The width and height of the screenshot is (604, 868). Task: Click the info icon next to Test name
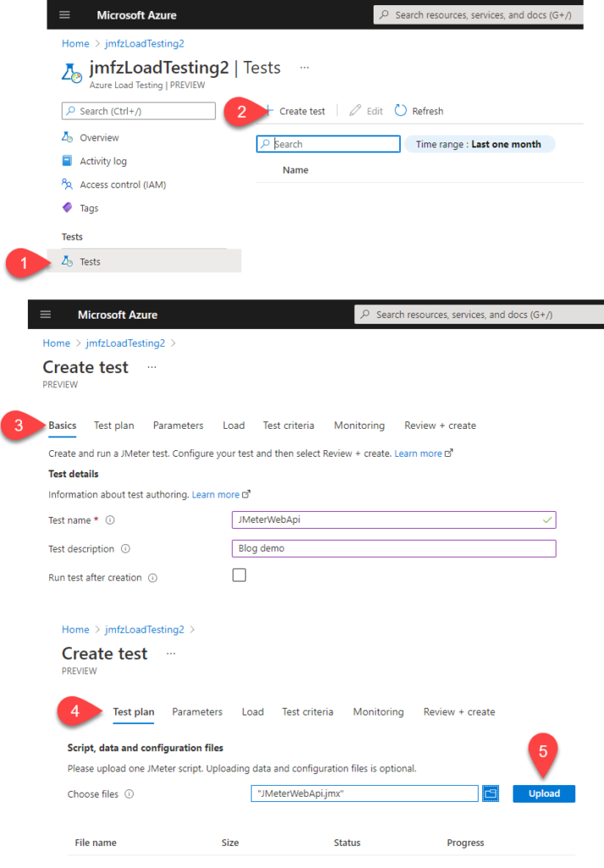pyautogui.click(x=110, y=520)
